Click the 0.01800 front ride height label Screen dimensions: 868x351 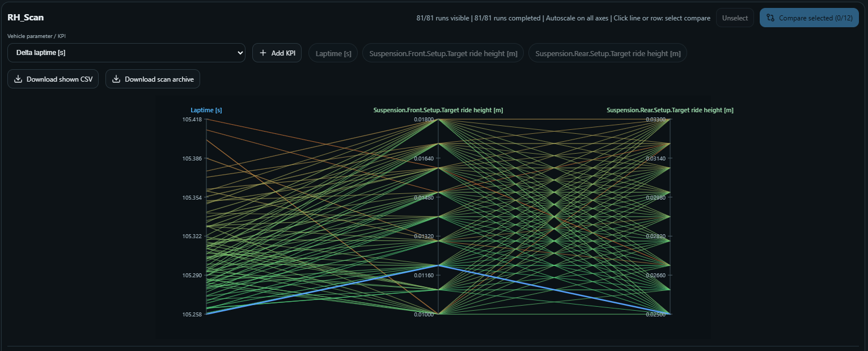point(424,120)
